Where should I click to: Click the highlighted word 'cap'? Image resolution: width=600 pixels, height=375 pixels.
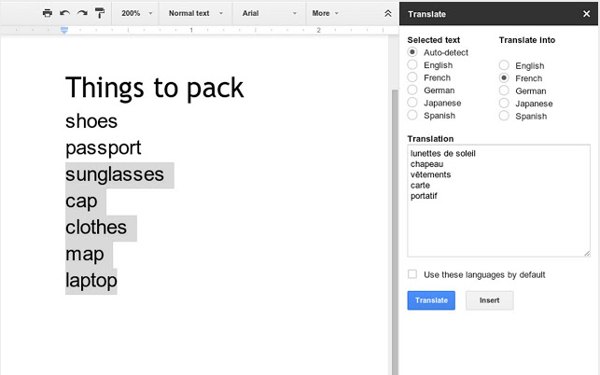point(81,202)
